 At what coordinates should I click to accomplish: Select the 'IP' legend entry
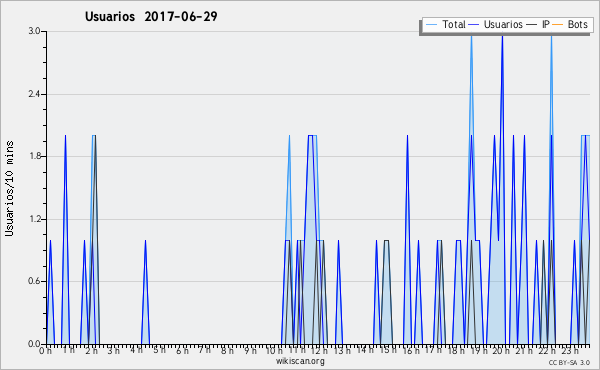pyautogui.click(x=546, y=24)
